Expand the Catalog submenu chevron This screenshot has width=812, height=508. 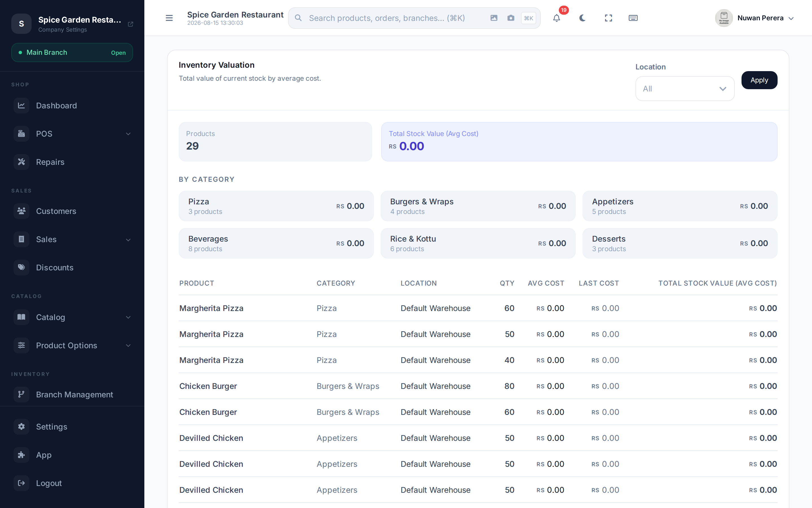click(128, 317)
